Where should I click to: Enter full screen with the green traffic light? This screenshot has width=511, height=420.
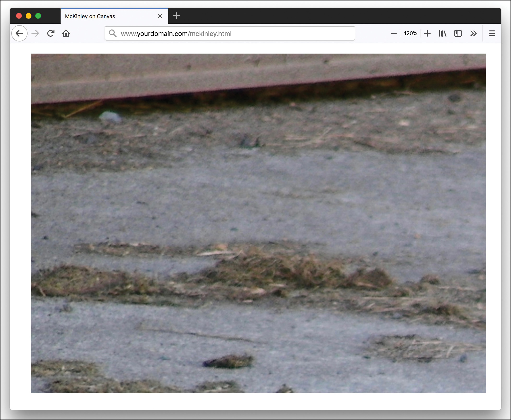coord(38,16)
